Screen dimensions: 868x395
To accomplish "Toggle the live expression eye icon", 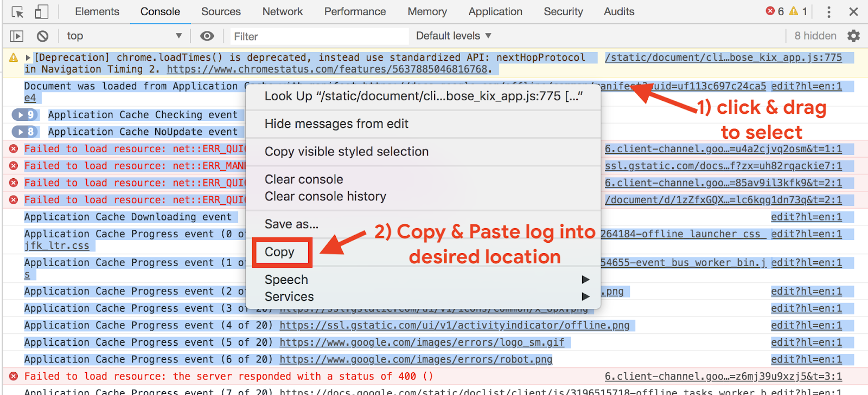I will (207, 36).
